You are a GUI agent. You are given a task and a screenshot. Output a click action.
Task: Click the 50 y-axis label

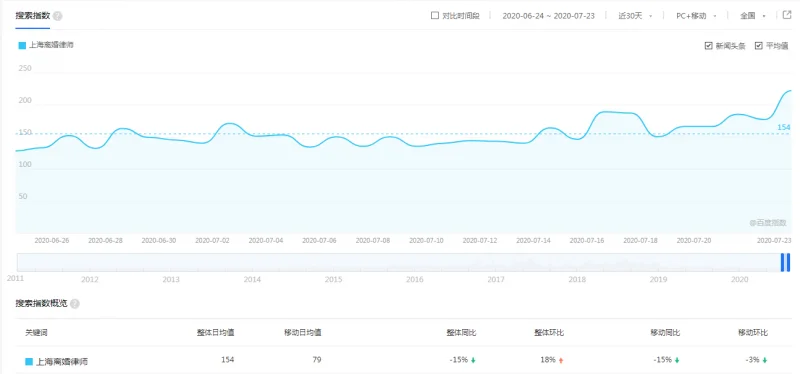coord(22,196)
